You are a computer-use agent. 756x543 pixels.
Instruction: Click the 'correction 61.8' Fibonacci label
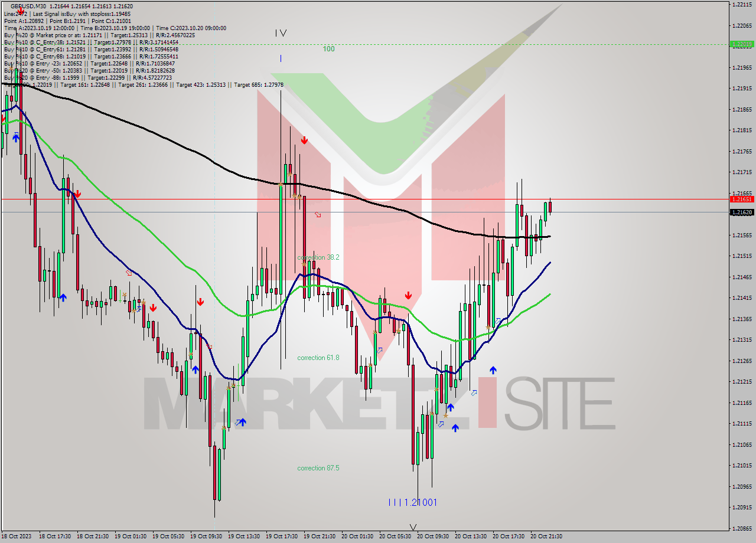tap(318, 358)
